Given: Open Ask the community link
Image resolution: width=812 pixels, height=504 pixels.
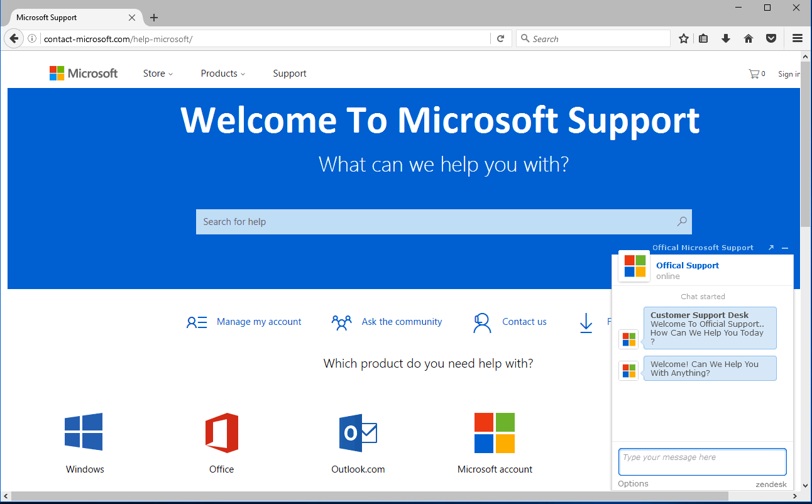Looking at the screenshot, I should coord(402,322).
